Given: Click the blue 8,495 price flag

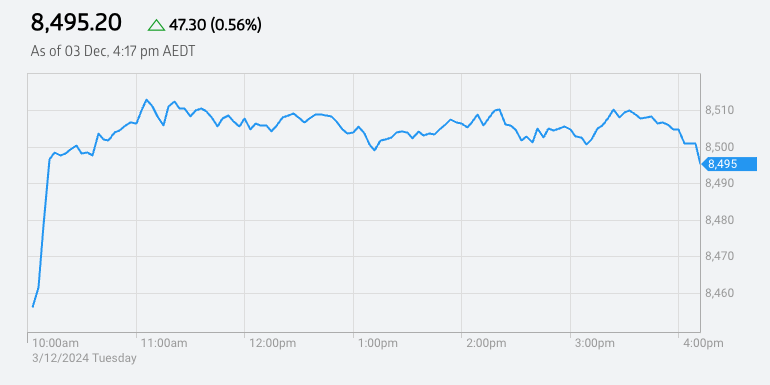Looking at the screenshot, I should 729,164.
